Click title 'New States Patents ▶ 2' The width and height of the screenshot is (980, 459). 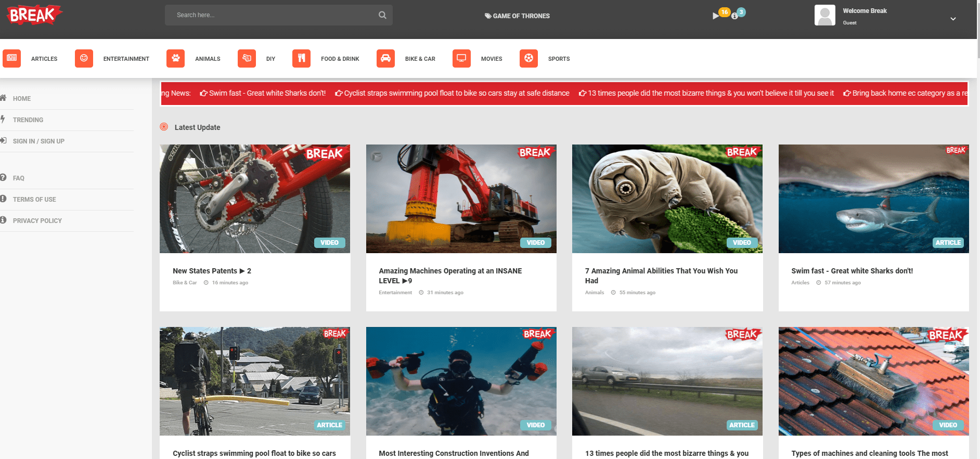pos(212,271)
